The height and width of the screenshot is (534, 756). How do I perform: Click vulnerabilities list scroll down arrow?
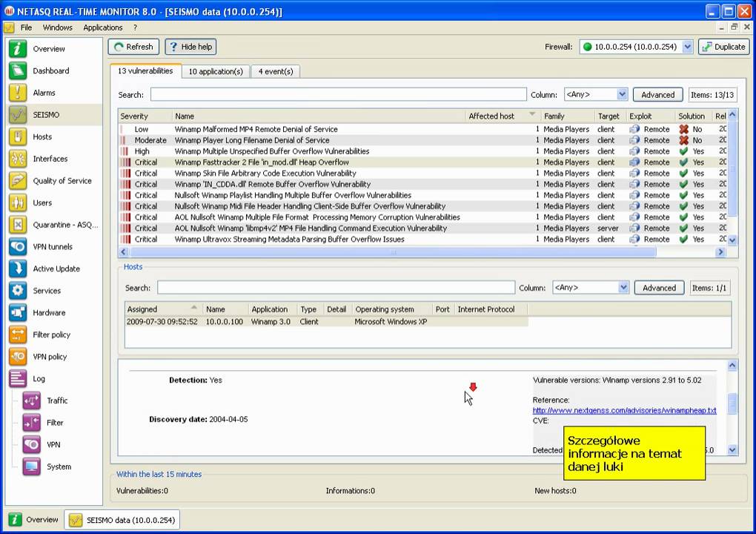tap(733, 240)
